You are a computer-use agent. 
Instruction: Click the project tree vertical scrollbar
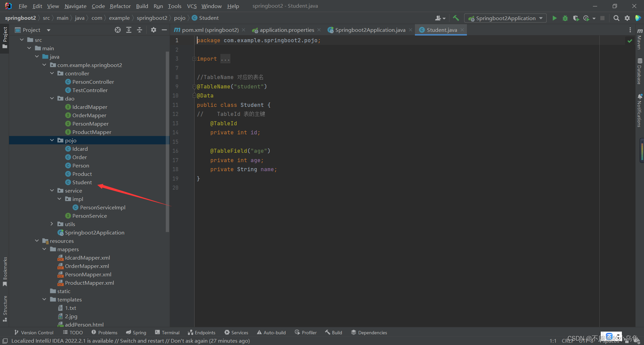pos(167,141)
